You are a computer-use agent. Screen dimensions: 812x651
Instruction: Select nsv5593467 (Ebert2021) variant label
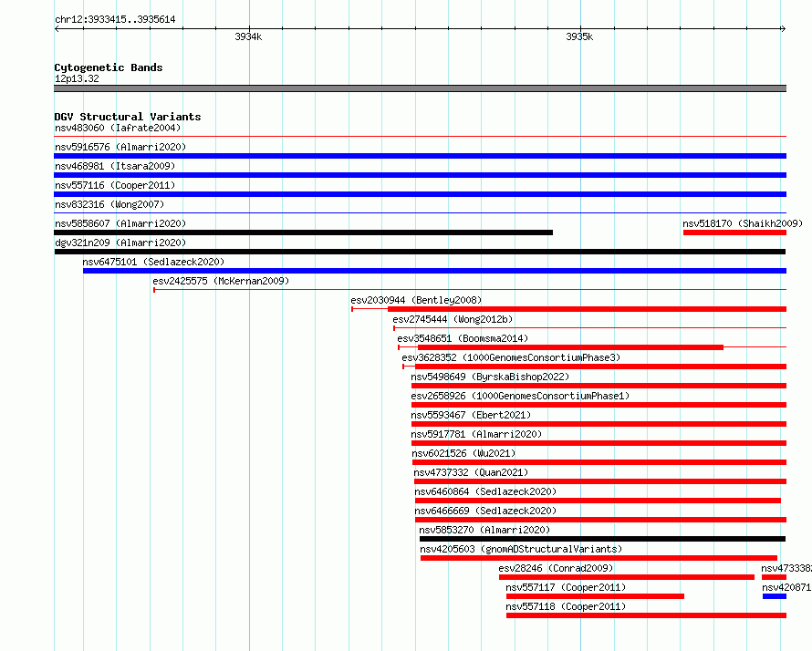[x=471, y=415]
